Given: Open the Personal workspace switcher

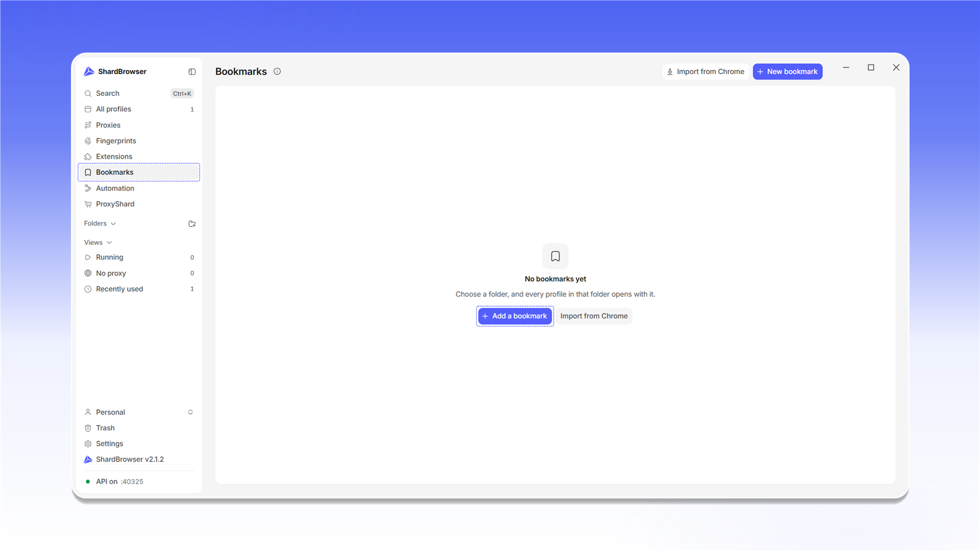Looking at the screenshot, I should tap(139, 412).
